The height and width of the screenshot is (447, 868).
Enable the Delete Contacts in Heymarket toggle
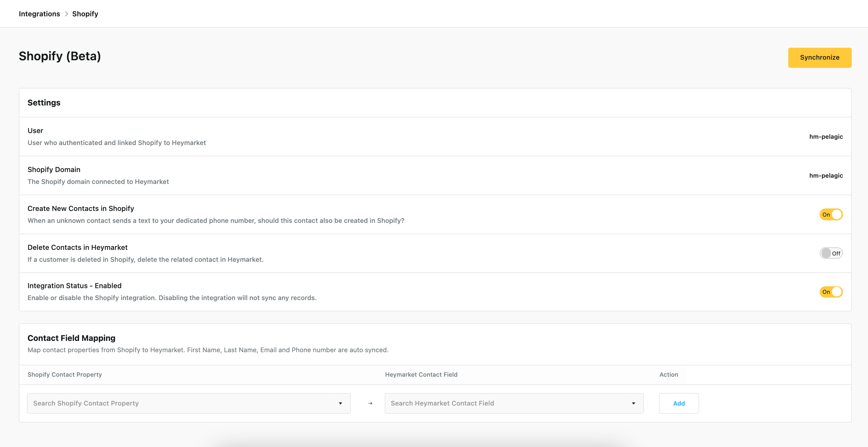point(831,253)
